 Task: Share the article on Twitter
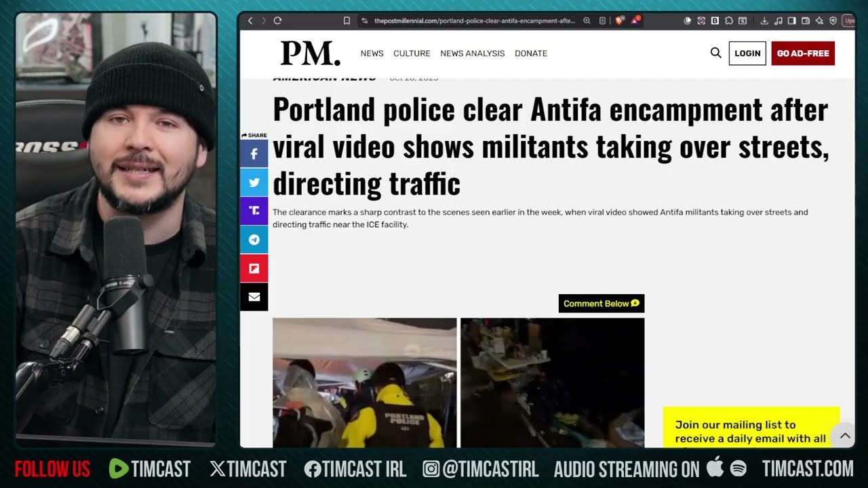pyautogui.click(x=254, y=182)
